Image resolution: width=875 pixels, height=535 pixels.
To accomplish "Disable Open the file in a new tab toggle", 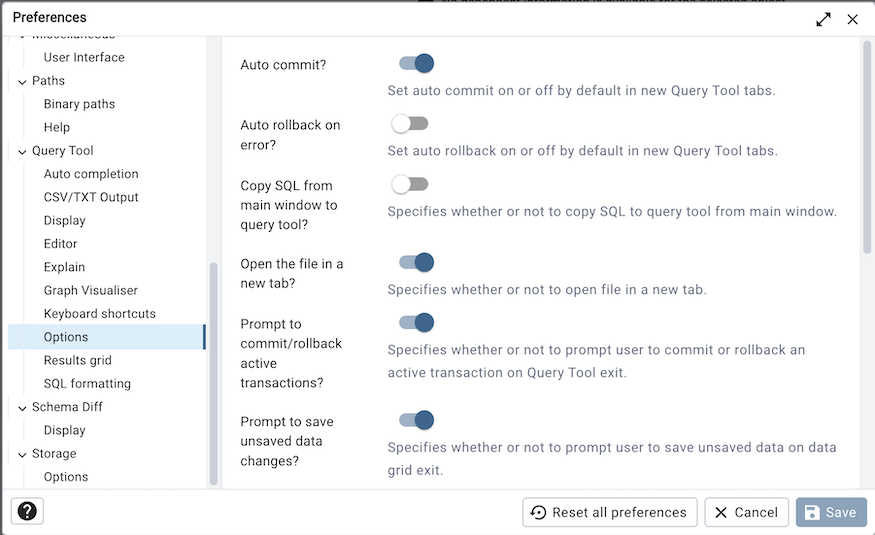I will [x=416, y=262].
